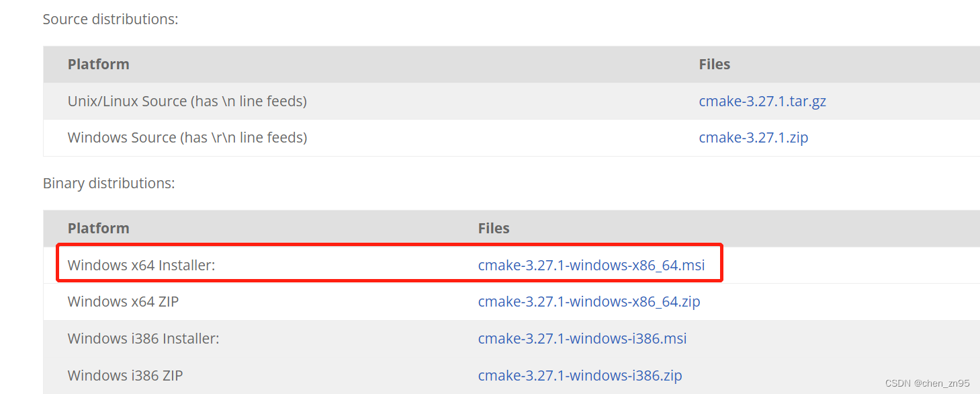
Task: Download the cmake-3.27.1.zip Windows source
Action: pos(753,137)
